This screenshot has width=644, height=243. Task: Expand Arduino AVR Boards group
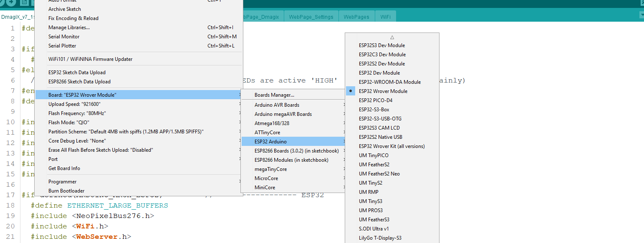click(294, 105)
